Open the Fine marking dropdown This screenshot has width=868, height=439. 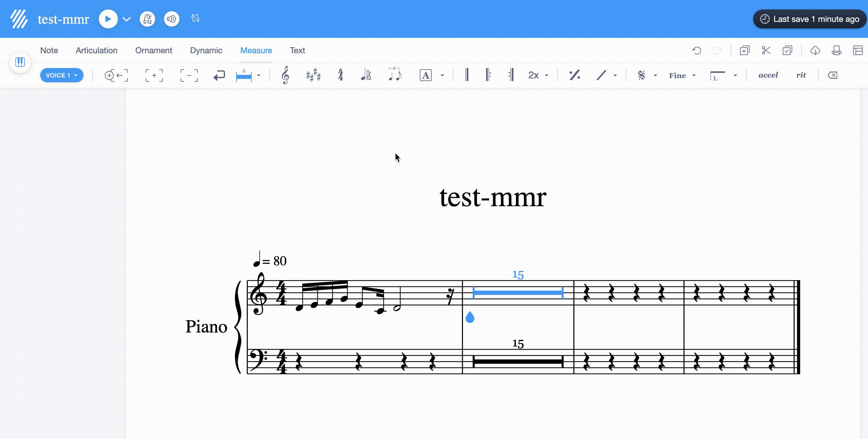click(694, 75)
